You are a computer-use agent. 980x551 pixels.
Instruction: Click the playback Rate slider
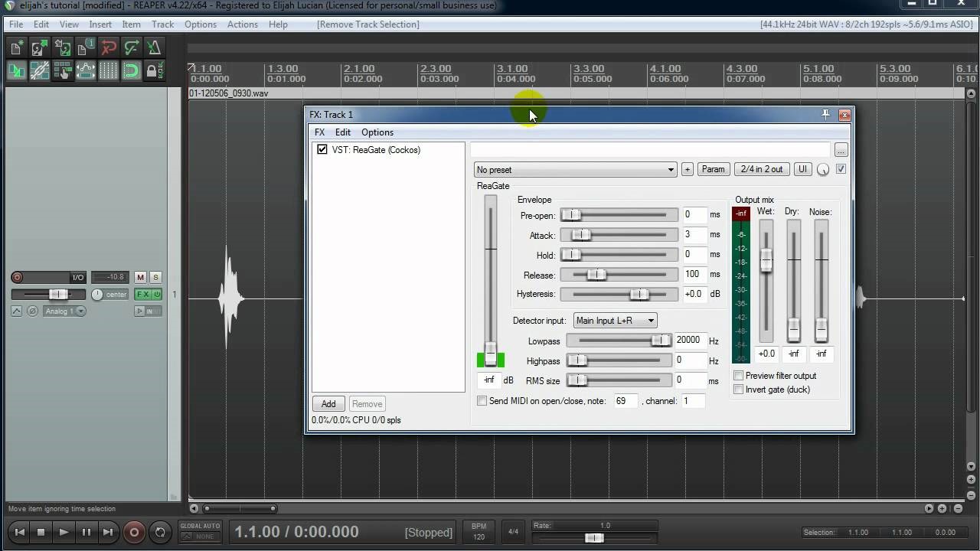pyautogui.click(x=594, y=538)
